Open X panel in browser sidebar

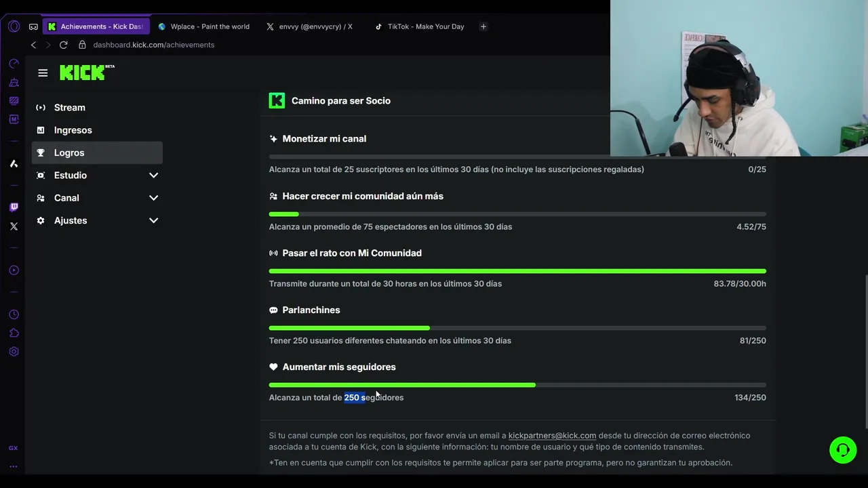coord(14,226)
